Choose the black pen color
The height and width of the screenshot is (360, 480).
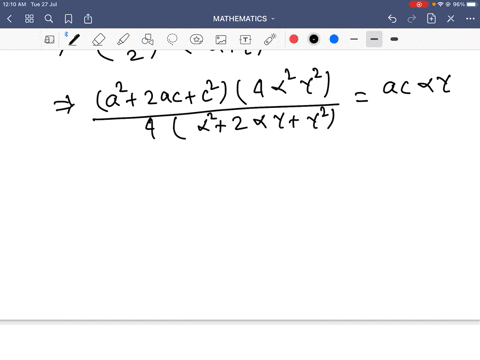click(x=314, y=39)
